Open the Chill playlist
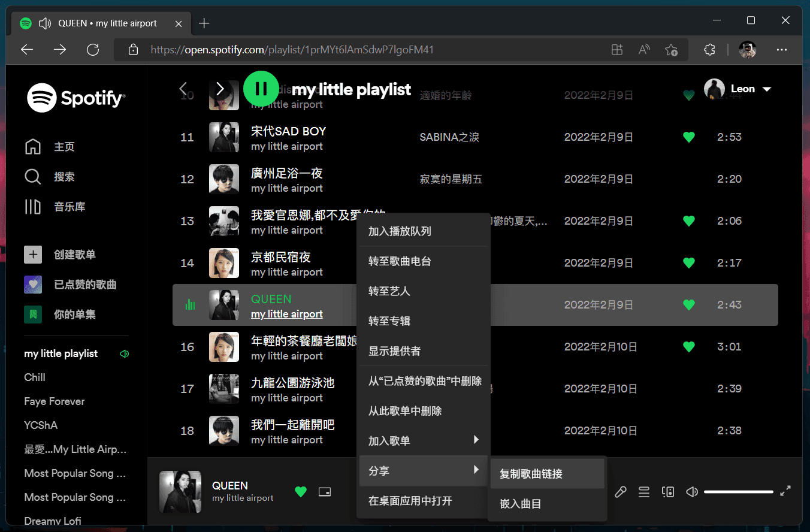The height and width of the screenshot is (532, 810). (x=35, y=377)
